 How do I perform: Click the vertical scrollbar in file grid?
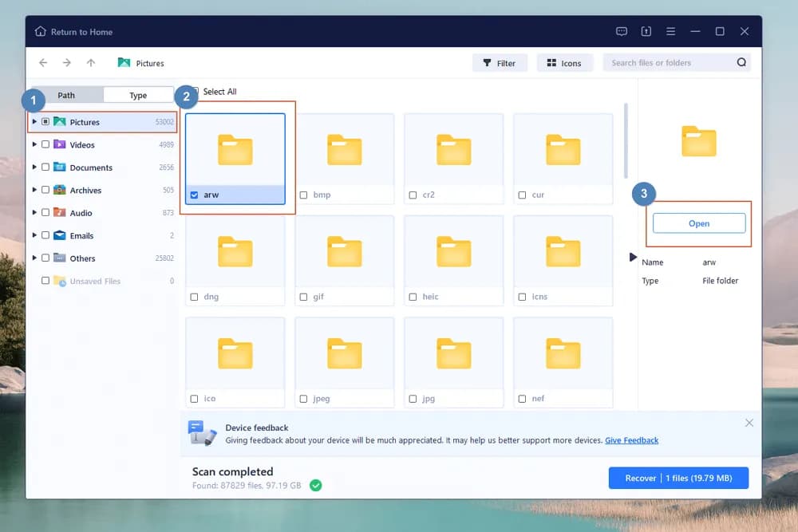(626, 141)
